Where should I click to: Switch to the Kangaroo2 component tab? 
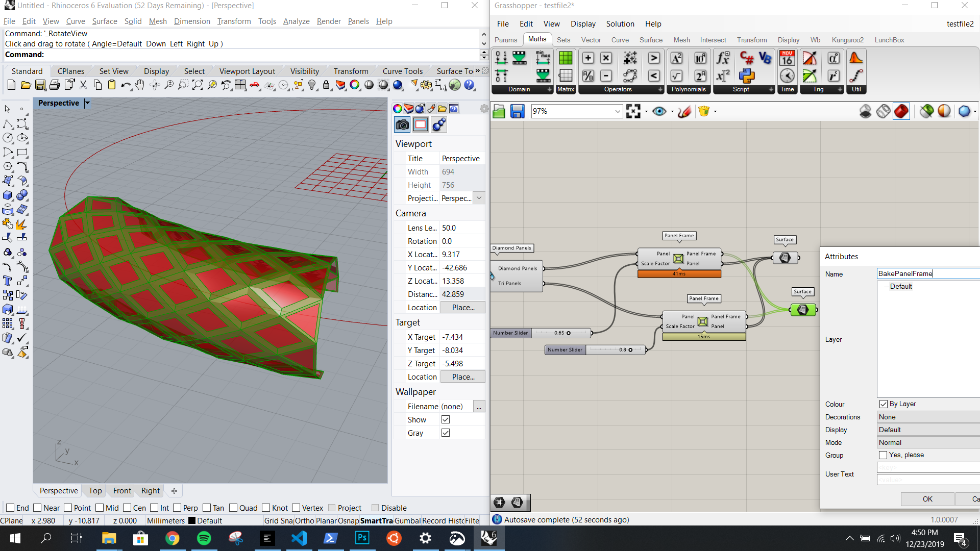click(847, 40)
